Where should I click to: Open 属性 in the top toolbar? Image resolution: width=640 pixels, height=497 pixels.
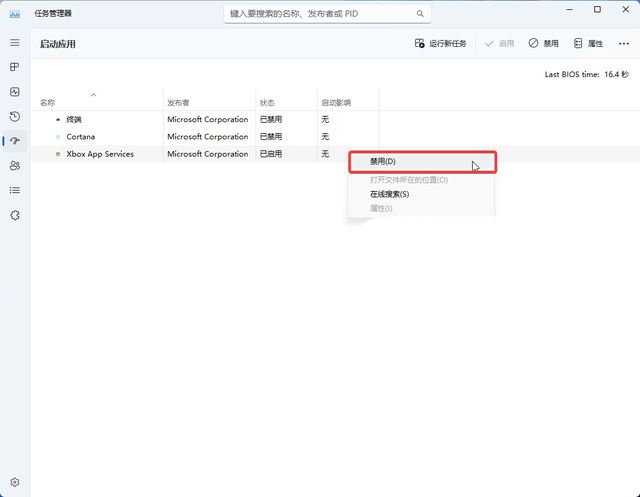(x=587, y=44)
